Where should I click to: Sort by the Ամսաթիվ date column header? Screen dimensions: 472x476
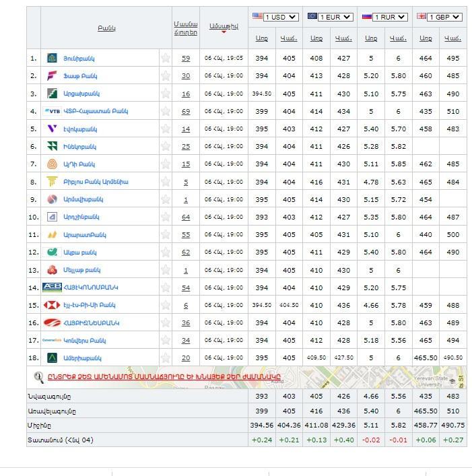[224, 26]
